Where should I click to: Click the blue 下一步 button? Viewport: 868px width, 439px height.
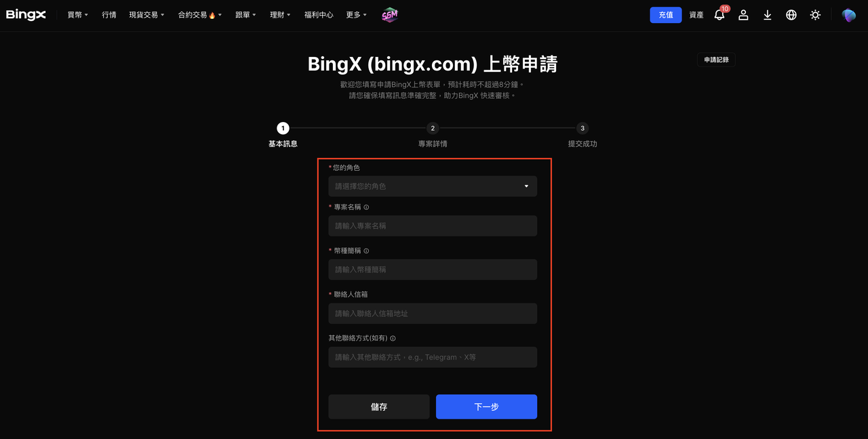tap(486, 406)
